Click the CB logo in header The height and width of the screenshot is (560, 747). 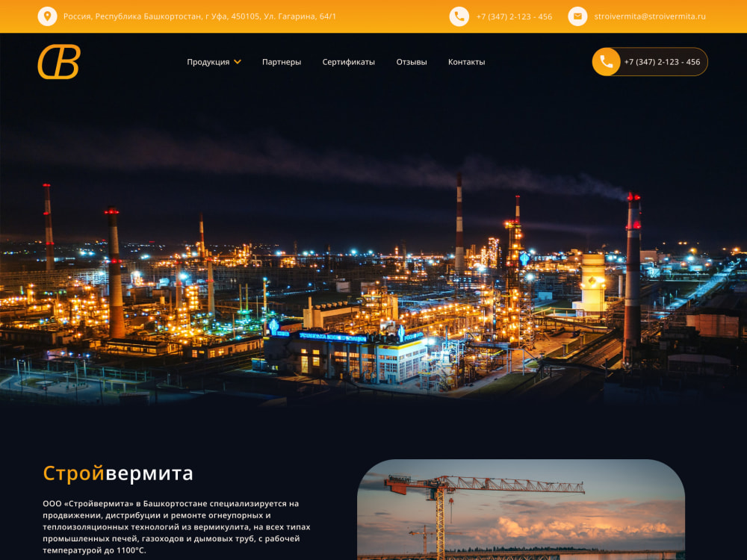(59, 62)
